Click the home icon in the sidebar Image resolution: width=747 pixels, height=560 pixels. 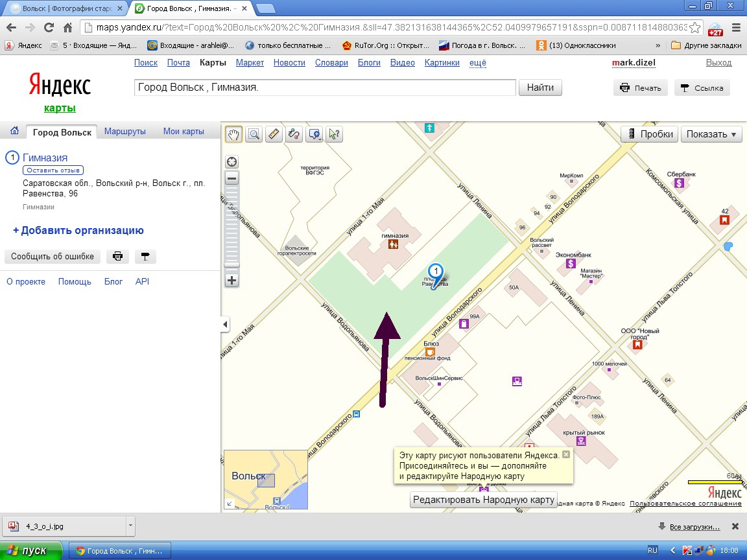[14, 131]
